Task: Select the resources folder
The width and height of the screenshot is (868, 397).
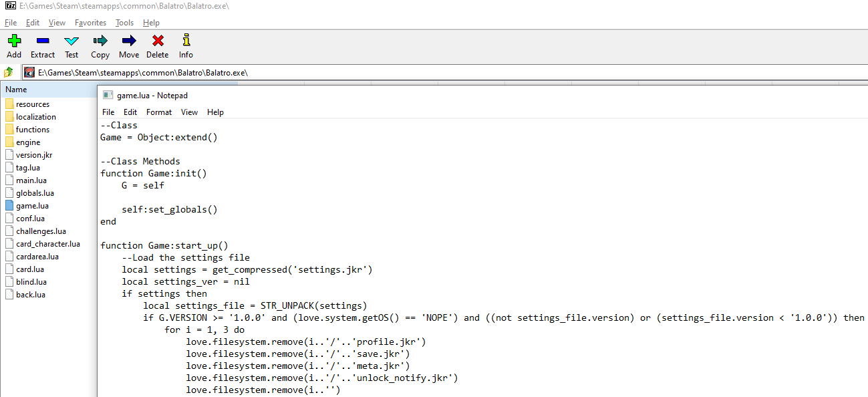Action: pyautogui.click(x=33, y=104)
